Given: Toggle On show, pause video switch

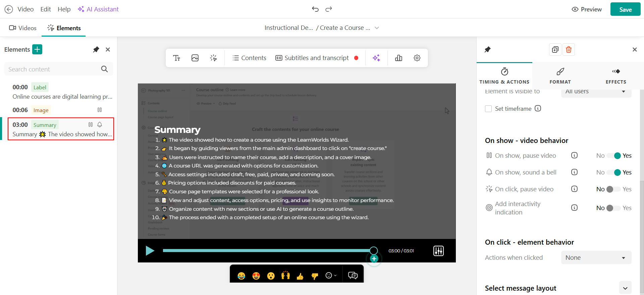Looking at the screenshot, I should click(614, 156).
